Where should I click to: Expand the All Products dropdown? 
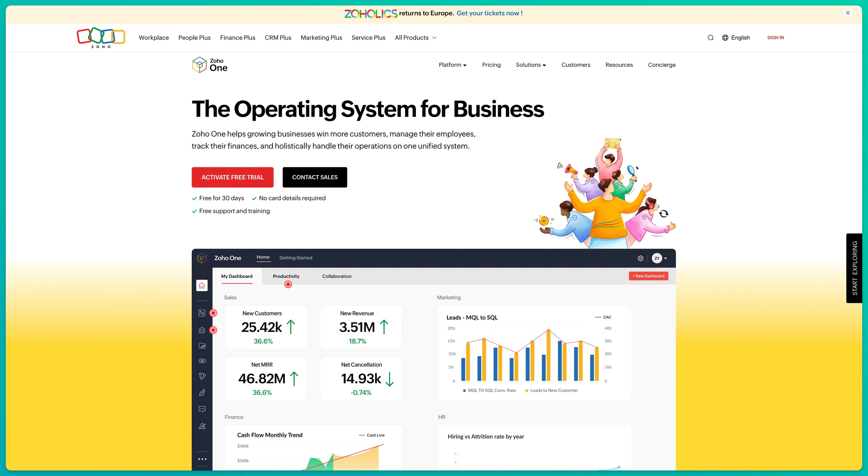tap(416, 38)
